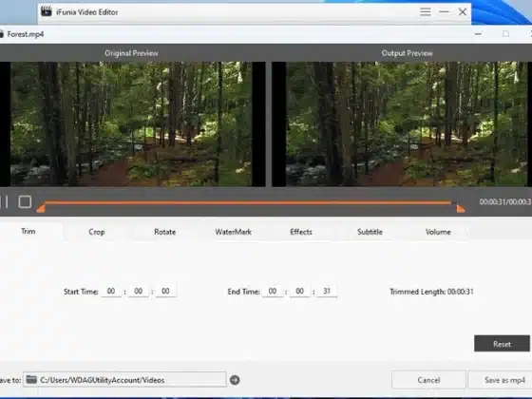
Task: Open the WaterMark tab
Action: 234,232
